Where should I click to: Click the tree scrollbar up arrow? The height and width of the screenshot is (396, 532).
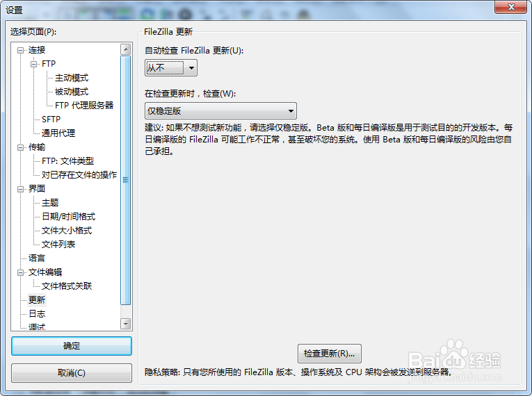126,49
